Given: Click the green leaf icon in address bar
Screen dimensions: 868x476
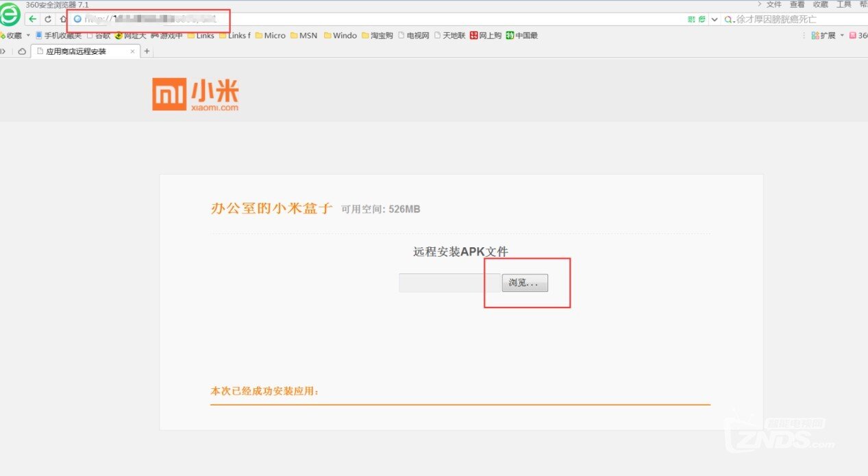Looking at the screenshot, I should click(702, 19).
